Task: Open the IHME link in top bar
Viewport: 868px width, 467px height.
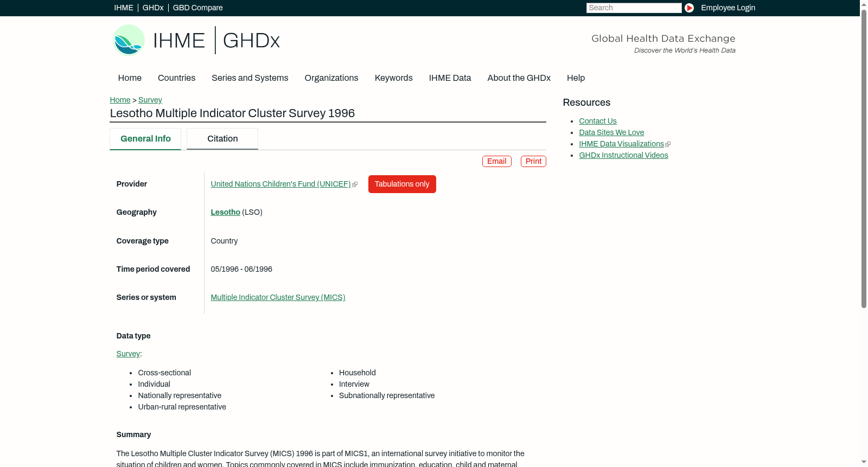Action: point(124,8)
